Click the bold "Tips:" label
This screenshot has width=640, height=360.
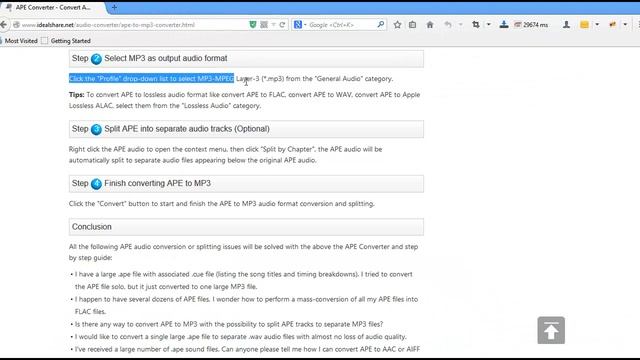pos(76,95)
